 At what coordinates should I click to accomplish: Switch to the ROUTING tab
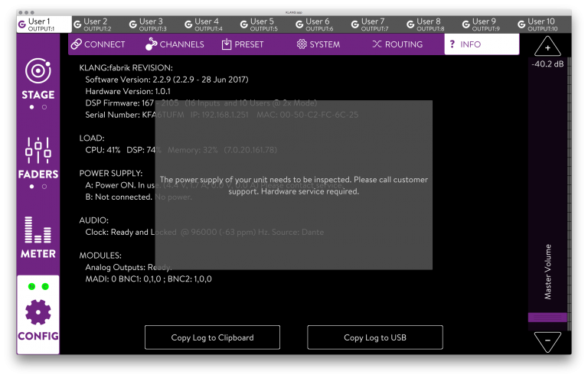pos(397,44)
